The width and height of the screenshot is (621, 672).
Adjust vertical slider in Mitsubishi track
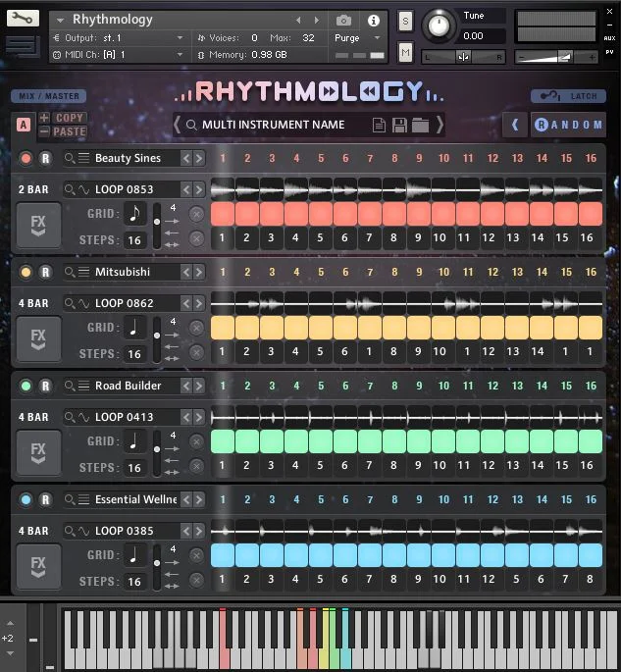pyautogui.click(x=157, y=339)
